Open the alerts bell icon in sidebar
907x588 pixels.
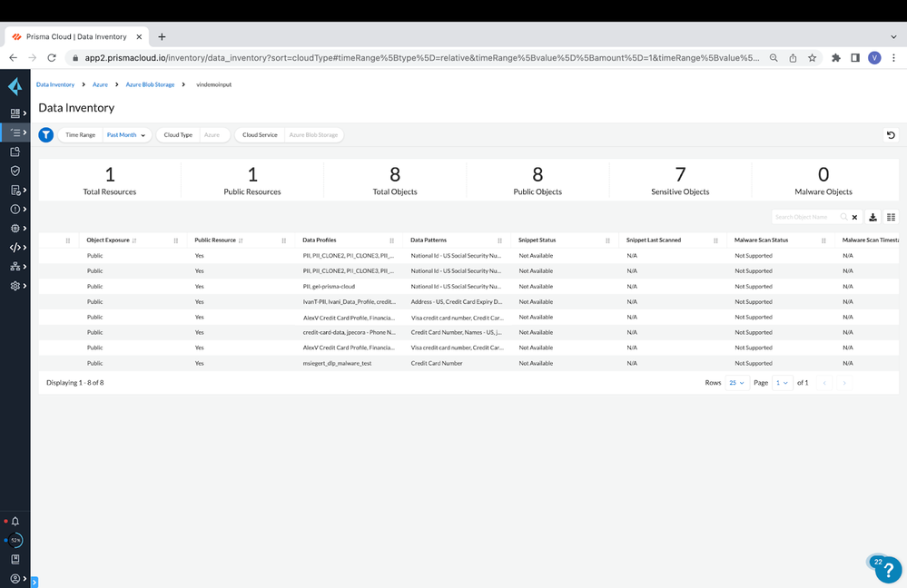coord(15,521)
